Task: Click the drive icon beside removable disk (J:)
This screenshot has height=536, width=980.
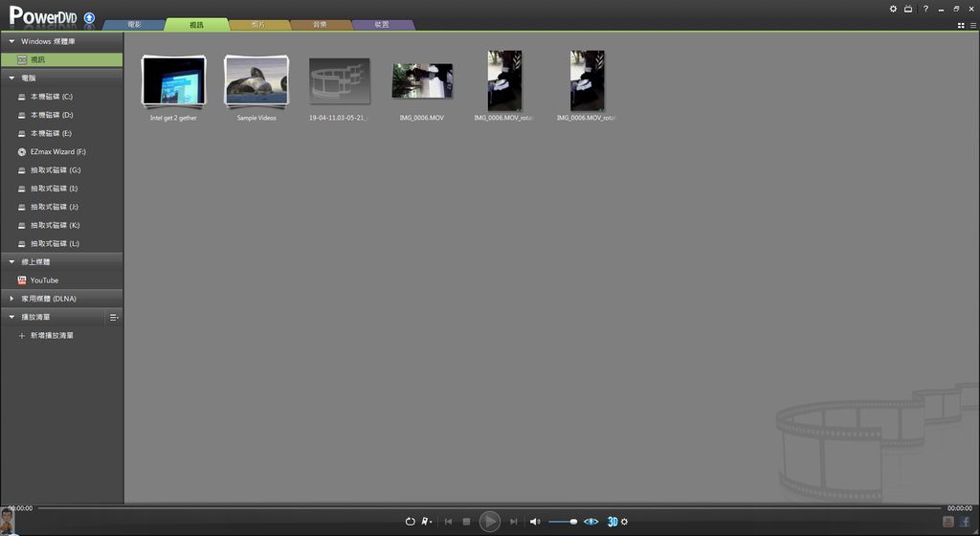Action: [22, 207]
